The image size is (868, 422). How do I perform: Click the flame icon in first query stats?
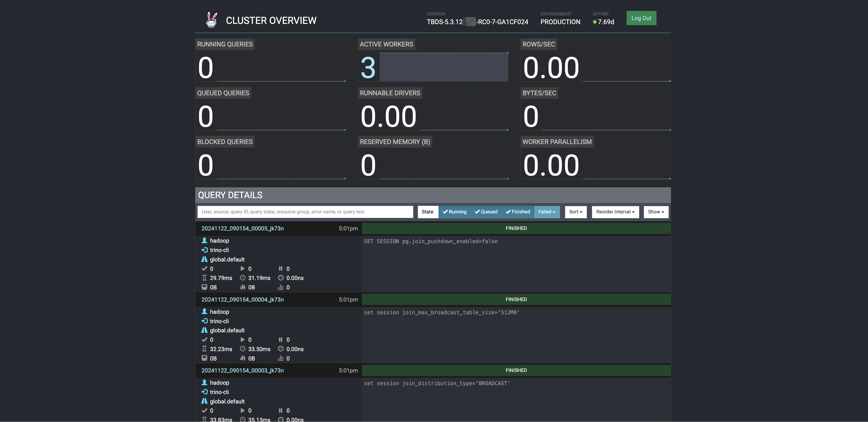click(x=242, y=287)
